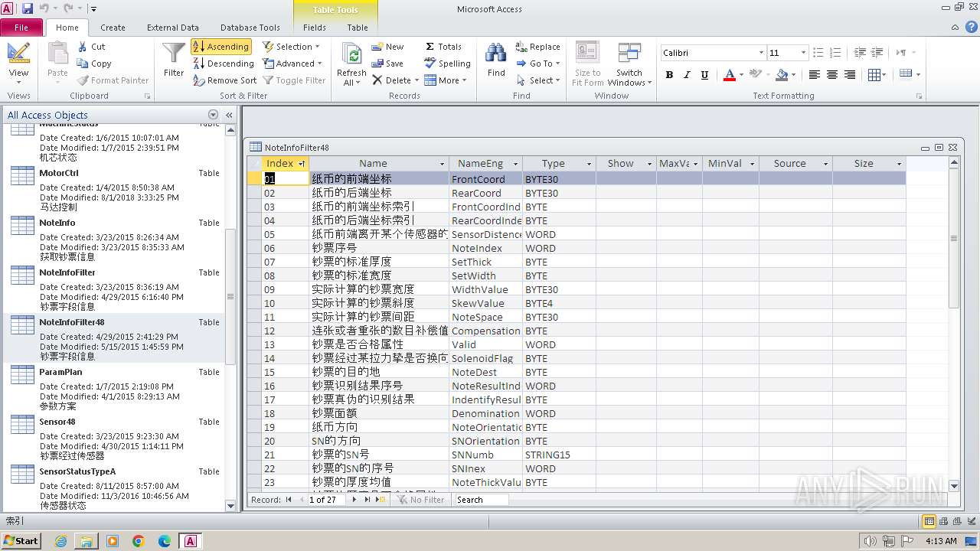
Task: Create a New record
Action: point(387,47)
